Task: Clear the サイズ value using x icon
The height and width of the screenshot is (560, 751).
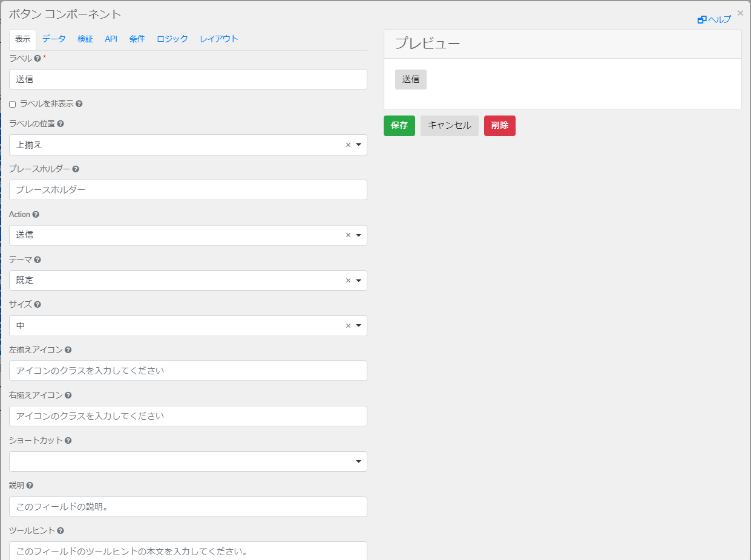Action: point(348,326)
